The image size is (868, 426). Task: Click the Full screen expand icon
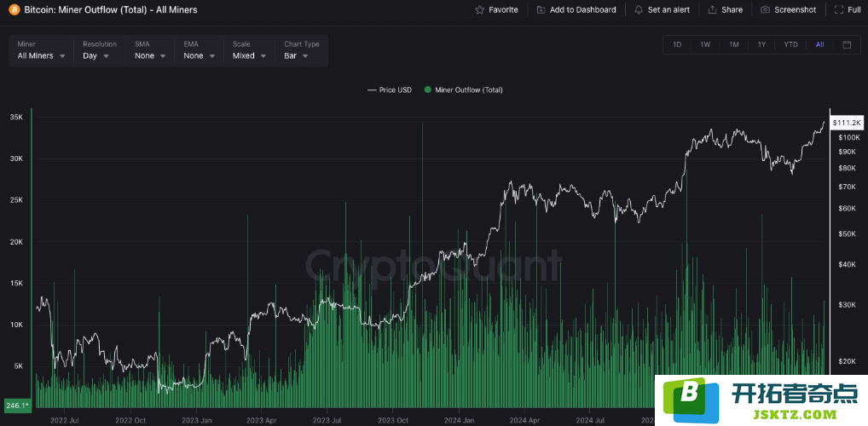click(x=838, y=10)
